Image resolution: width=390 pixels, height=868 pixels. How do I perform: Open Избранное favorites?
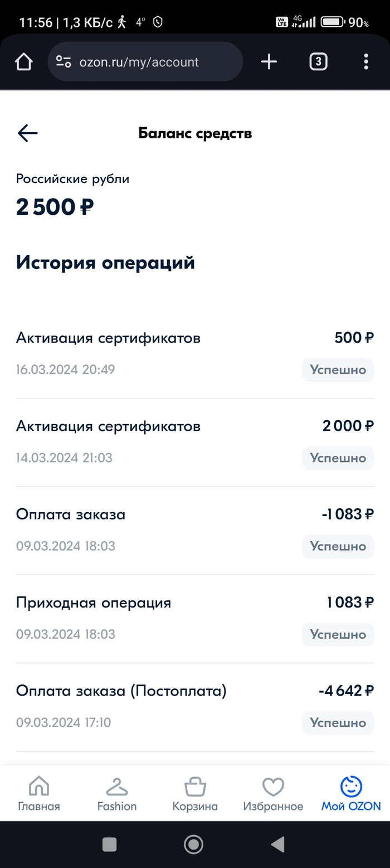(x=273, y=794)
